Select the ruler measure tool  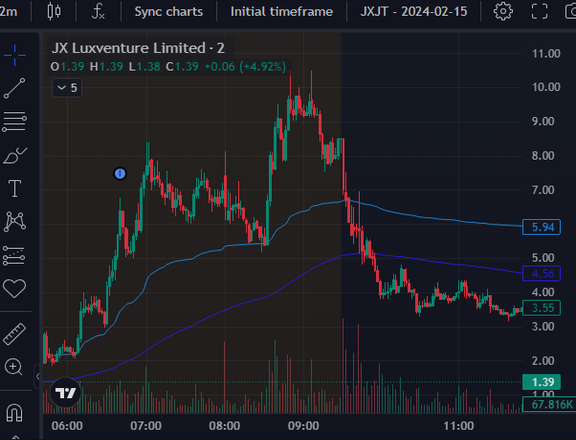[14, 334]
